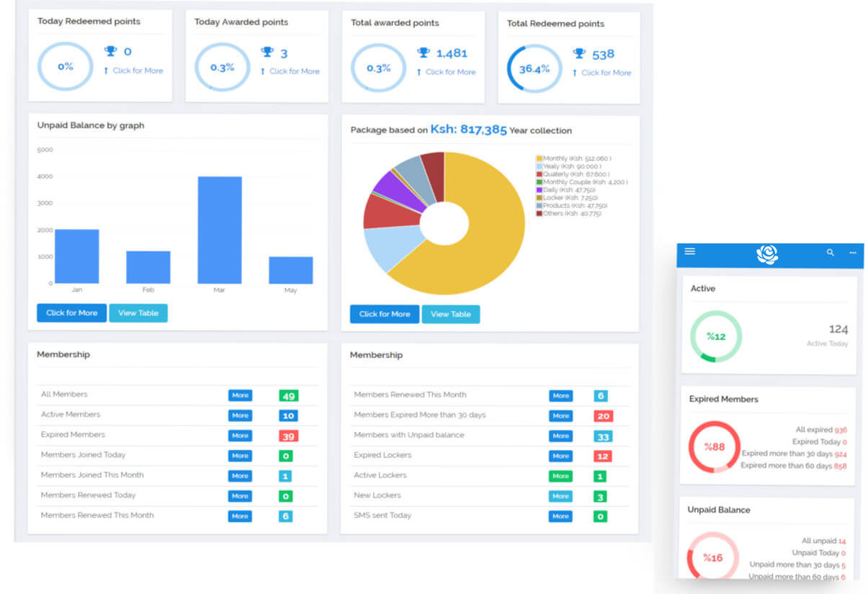Screen dimensions: 868x594
Task: Open Click for More under the Unpaid Balance graph
Action: click(71, 312)
